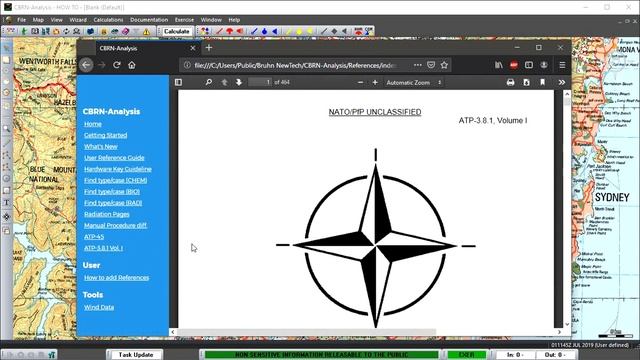Save the page to Pocket
The image size is (640, 360).
(x=431, y=65)
